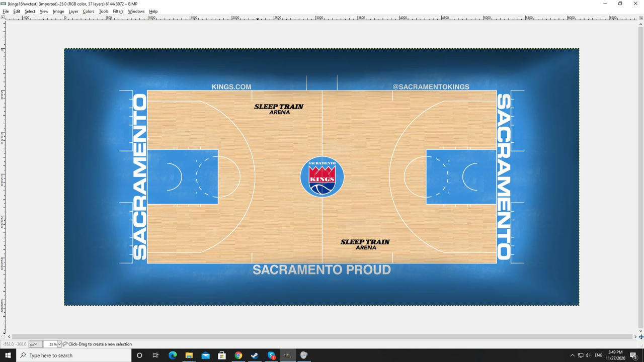This screenshot has height=362, width=644.
Task: Restore down the GIMP window
Action: [620, 4]
